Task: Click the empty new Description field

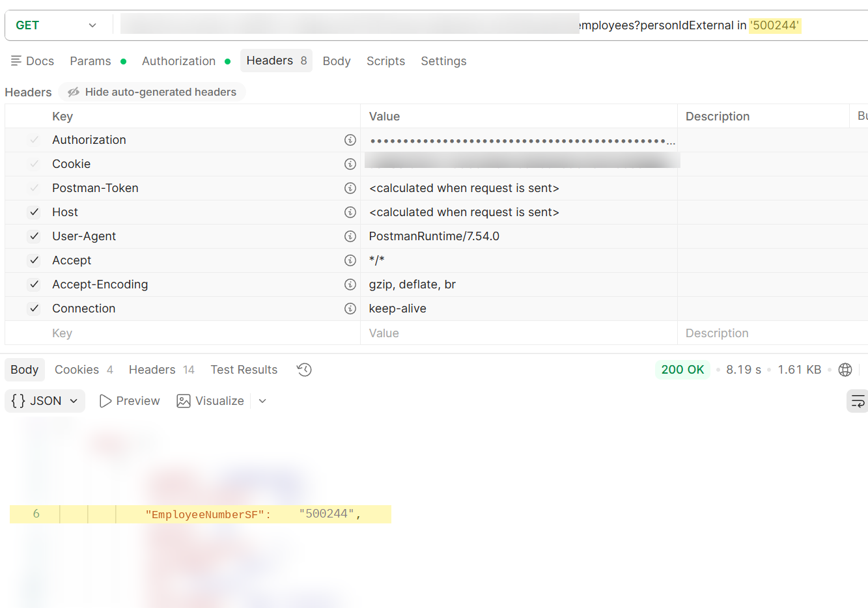Action: 773,333
